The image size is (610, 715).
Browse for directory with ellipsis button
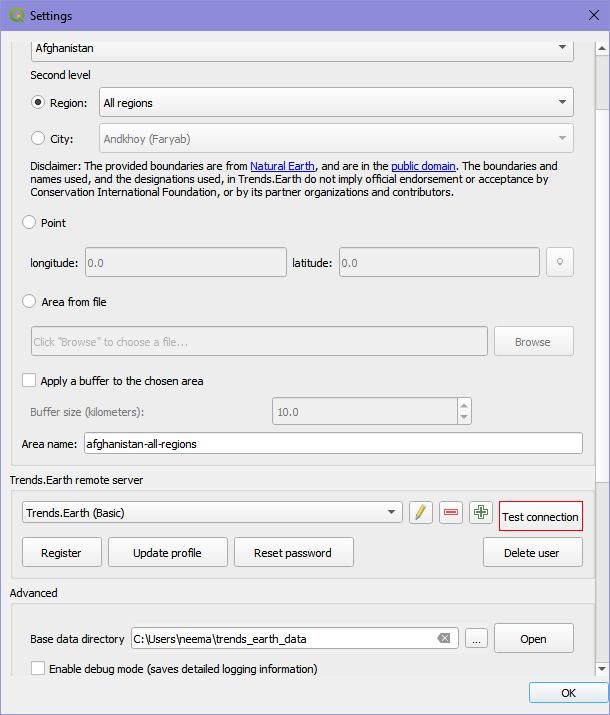pyautogui.click(x=476, y=638)
